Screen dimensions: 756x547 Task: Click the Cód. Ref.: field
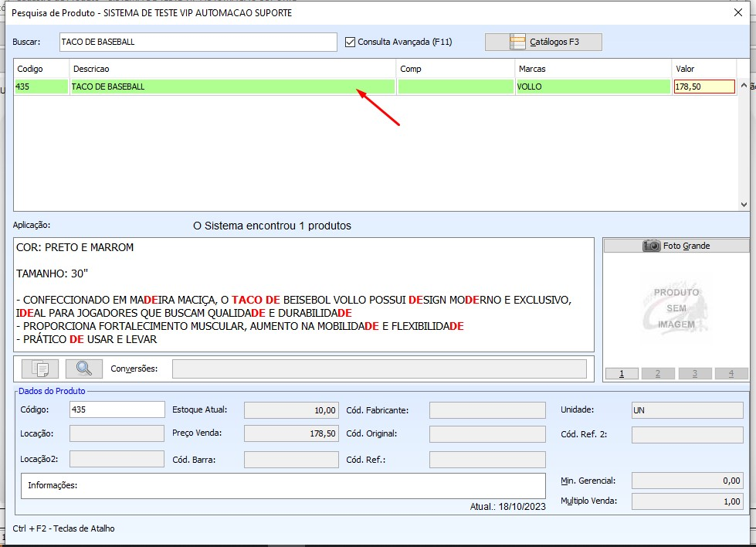(x=487, y=460)
